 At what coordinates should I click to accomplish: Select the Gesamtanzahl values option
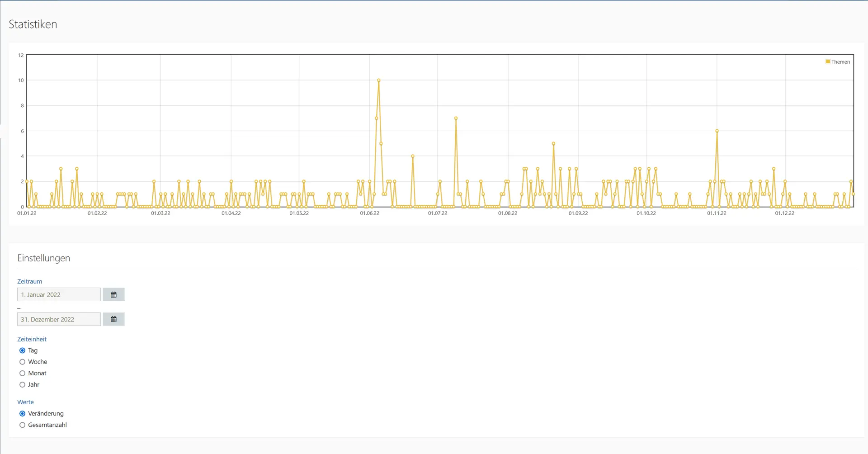[x=22, y=425]
